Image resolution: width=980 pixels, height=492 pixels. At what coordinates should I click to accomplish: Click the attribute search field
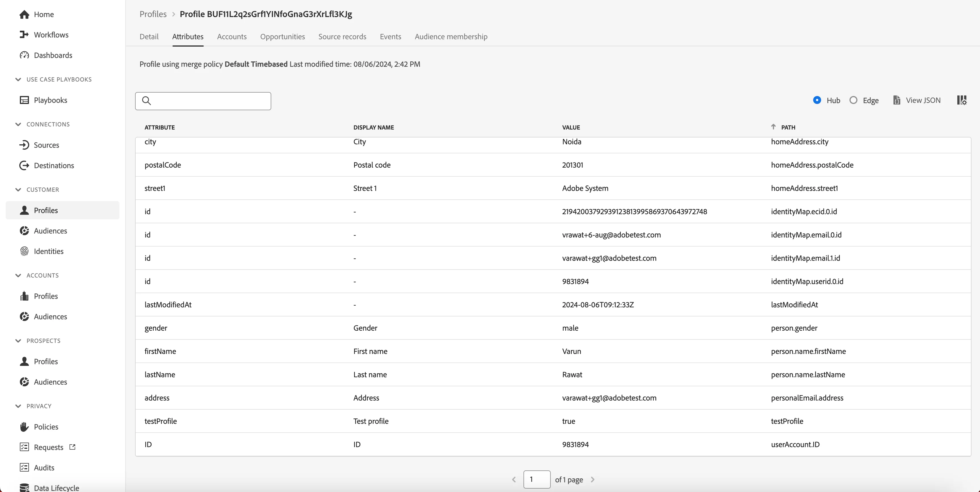coord(203,101)
